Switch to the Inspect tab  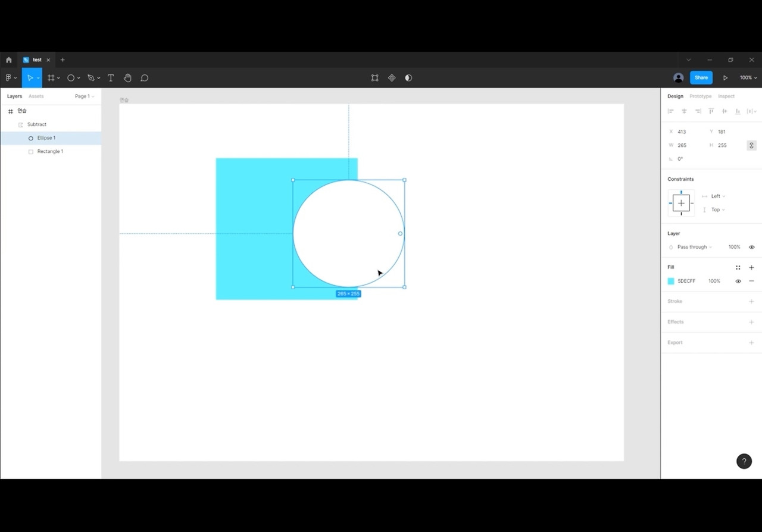tap(726, 96)
